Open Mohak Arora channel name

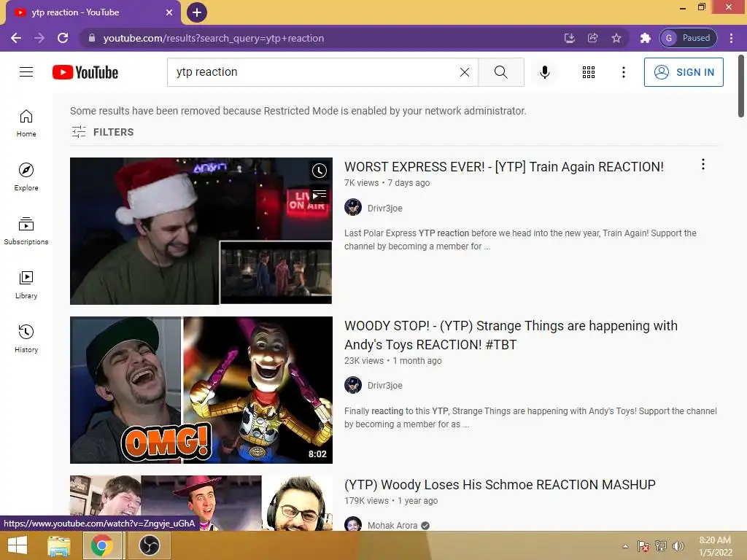point(392,525)
